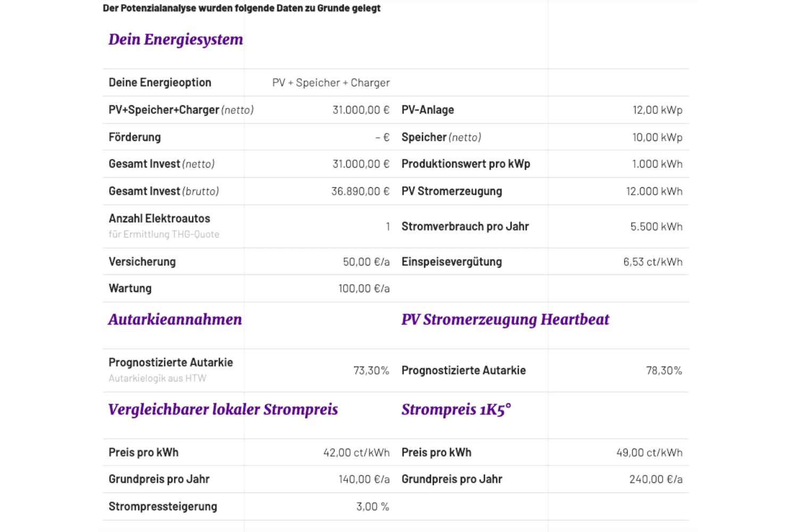Select the local Preis pro kWh 42,00 ct/kWh

356,453
